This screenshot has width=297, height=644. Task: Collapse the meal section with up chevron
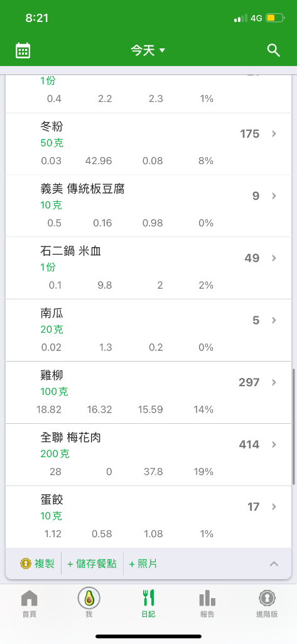pyautogui.click(x=274, y=564)
